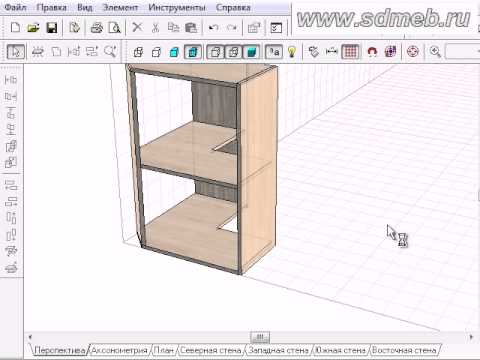
Task: Open the Файл menu
Action: pyautogui.click(x=16, y=7)
